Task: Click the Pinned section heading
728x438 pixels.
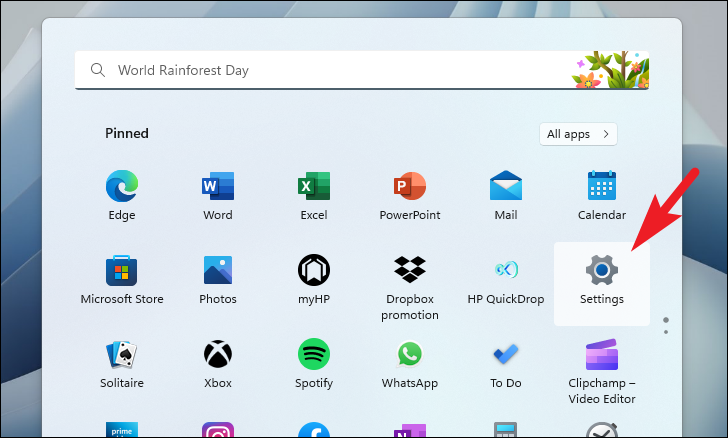Action: 127,133
